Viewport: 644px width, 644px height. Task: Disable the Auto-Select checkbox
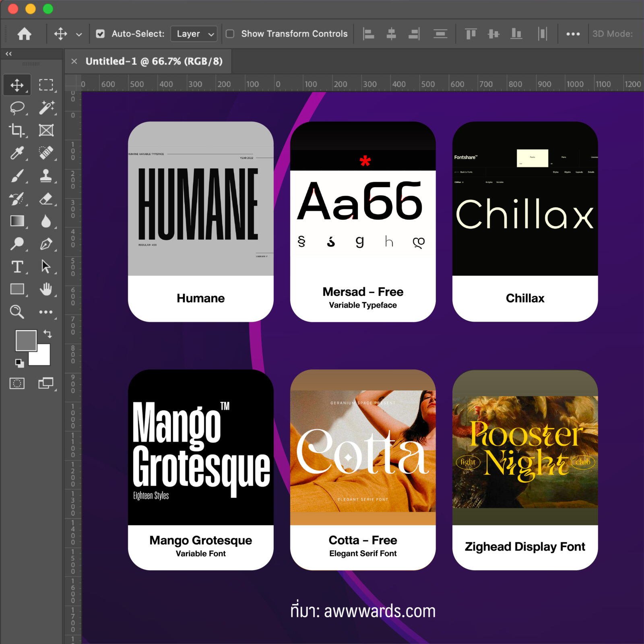click(100, 34)
